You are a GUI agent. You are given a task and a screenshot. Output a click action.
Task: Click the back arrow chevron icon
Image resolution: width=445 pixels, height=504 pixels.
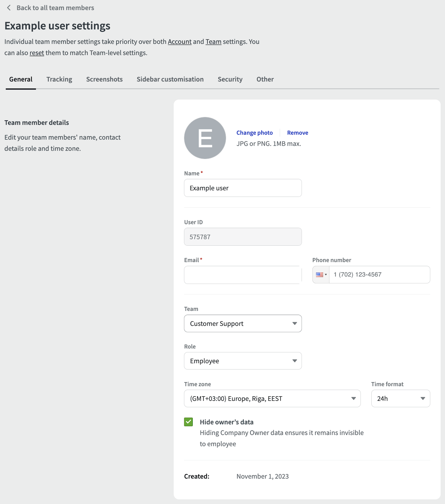pos(9,8)
